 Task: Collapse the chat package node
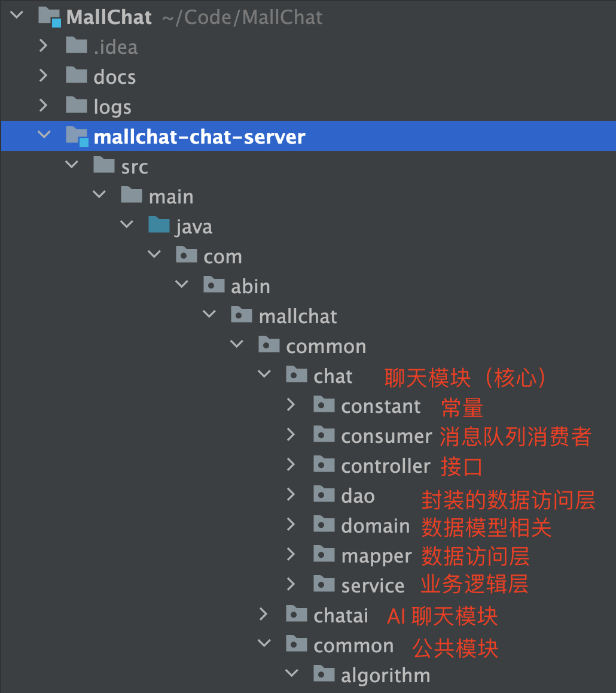click(264, 374)
